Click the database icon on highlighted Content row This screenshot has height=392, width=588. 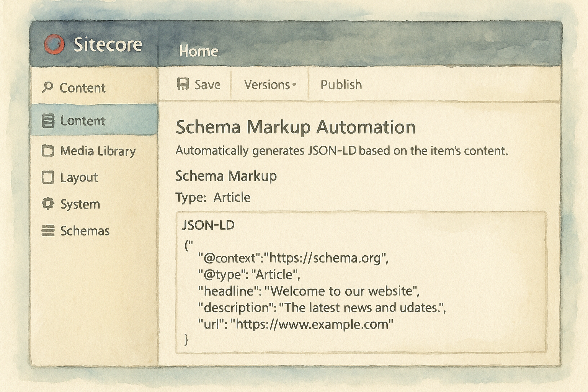(x=48, y=121)
